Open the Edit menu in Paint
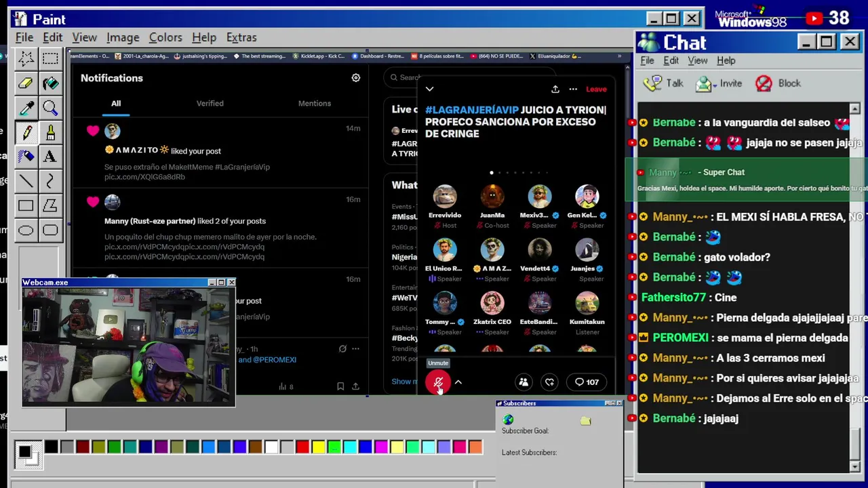The image size is (868, 488). coord(52,37)
